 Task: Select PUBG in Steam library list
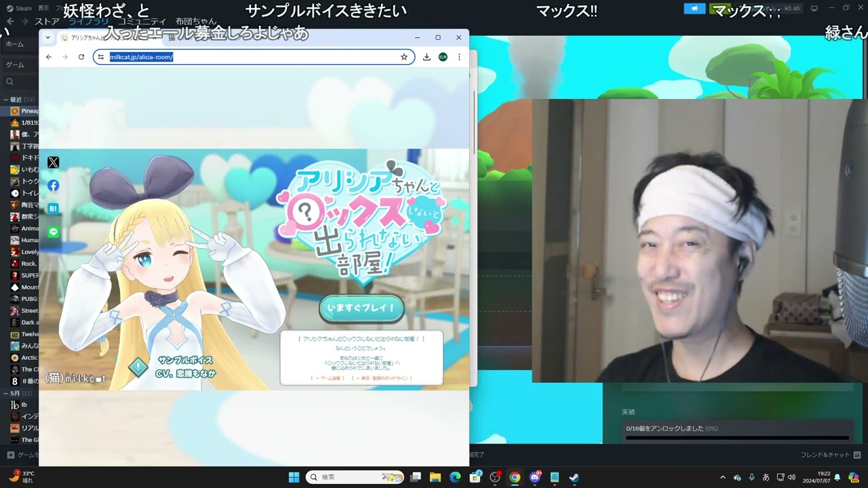click(x=24, y=299)
